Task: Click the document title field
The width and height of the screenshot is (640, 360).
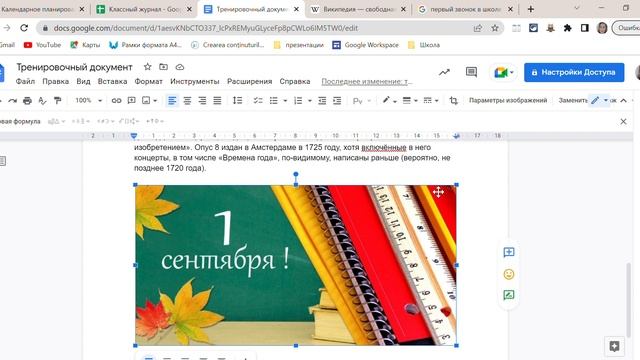Action: point(74,67)
